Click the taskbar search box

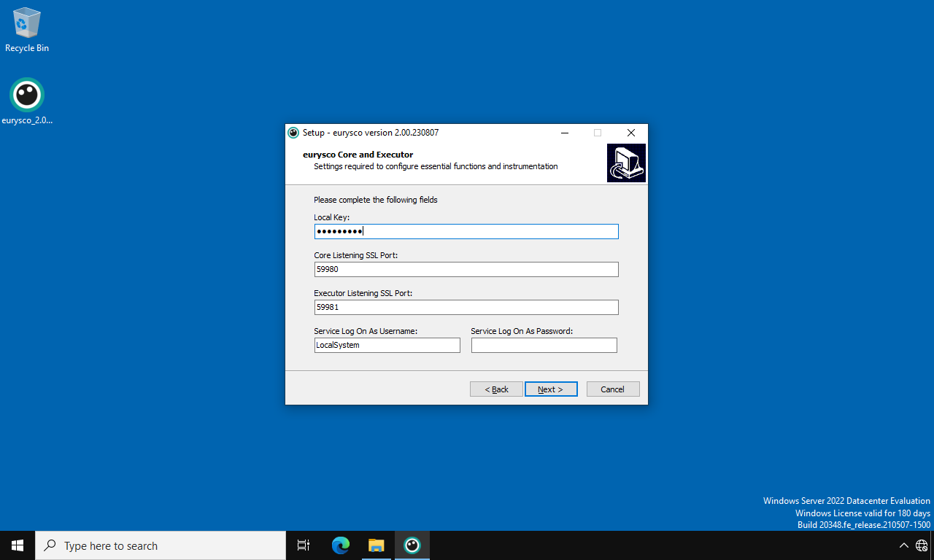[x=161, y=545]
